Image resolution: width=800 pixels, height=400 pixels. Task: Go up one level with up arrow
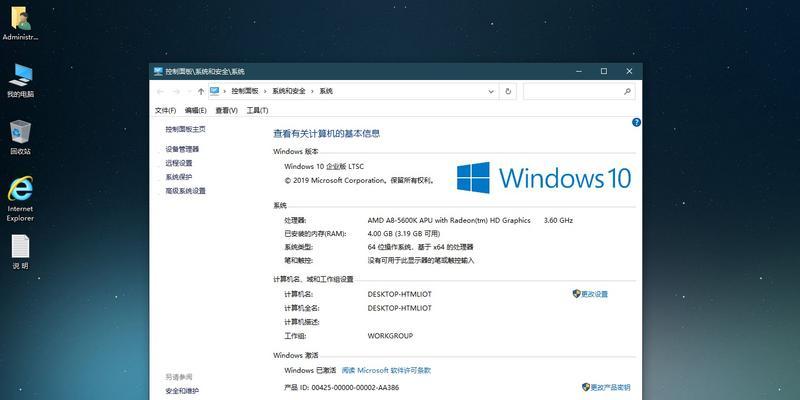pos(201,91)
